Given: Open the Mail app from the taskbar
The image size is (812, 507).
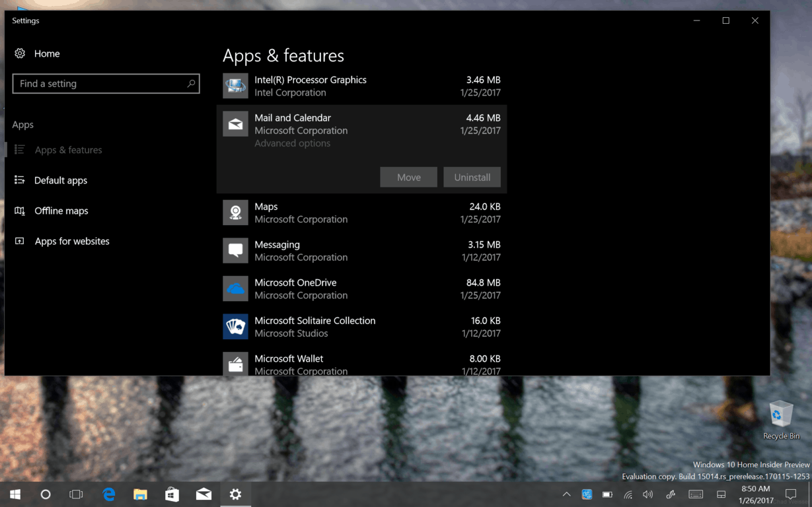Looking at the screenshot, I should point(203,494).
